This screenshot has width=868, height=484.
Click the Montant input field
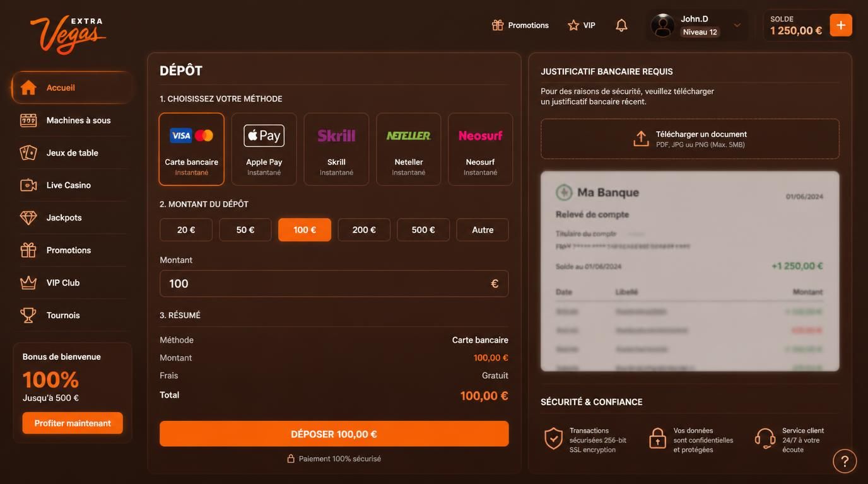334,284
